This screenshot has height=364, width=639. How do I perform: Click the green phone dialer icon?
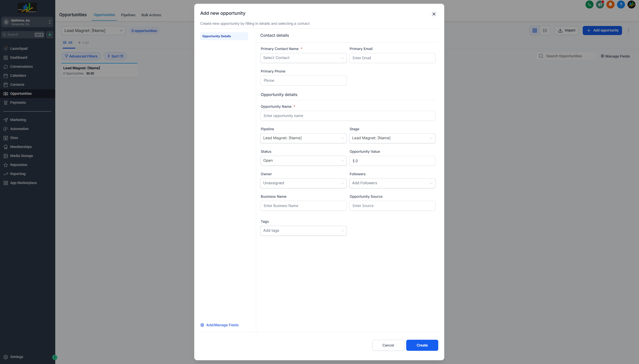point(589,4)
